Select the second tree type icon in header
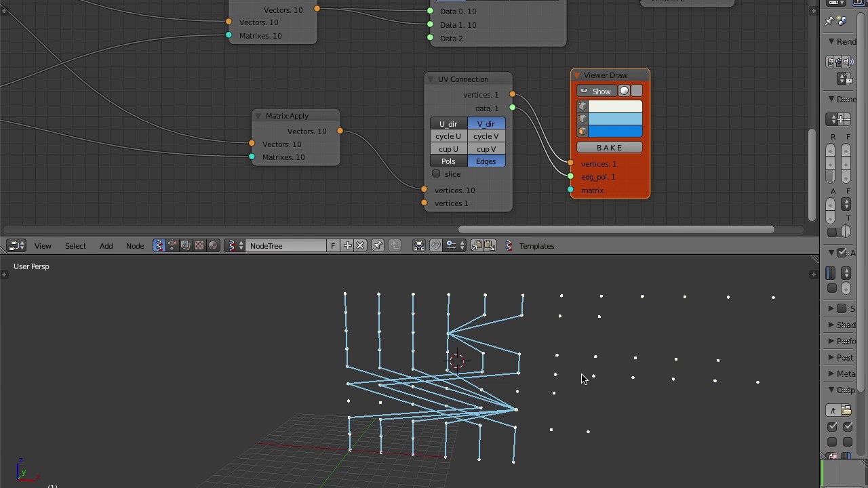Screen dimensions: 868x488 (172, 246)
